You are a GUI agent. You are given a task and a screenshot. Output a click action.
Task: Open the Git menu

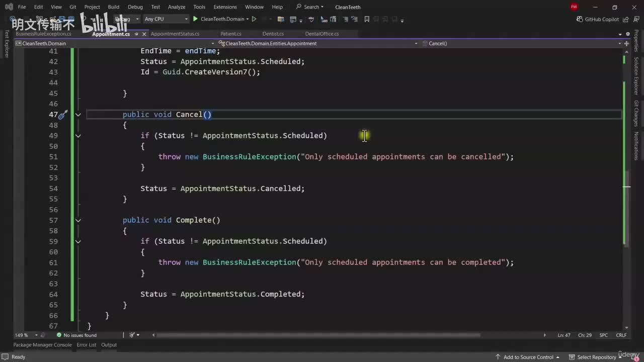73,7
